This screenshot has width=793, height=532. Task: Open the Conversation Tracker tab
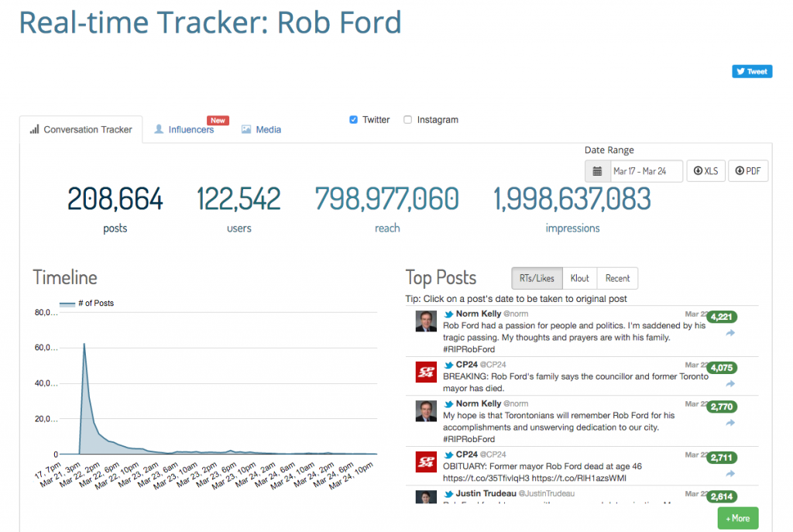[x=81, y=129]
